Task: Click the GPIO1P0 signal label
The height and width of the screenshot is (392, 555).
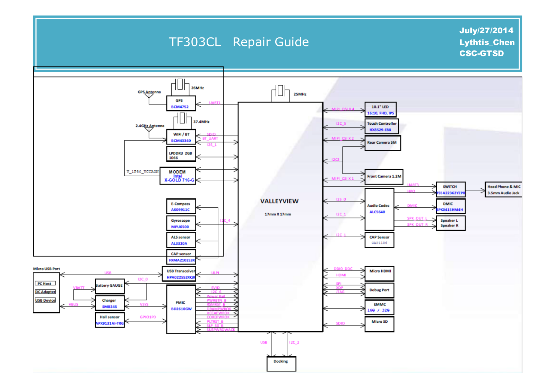Action: pos(148,317)
